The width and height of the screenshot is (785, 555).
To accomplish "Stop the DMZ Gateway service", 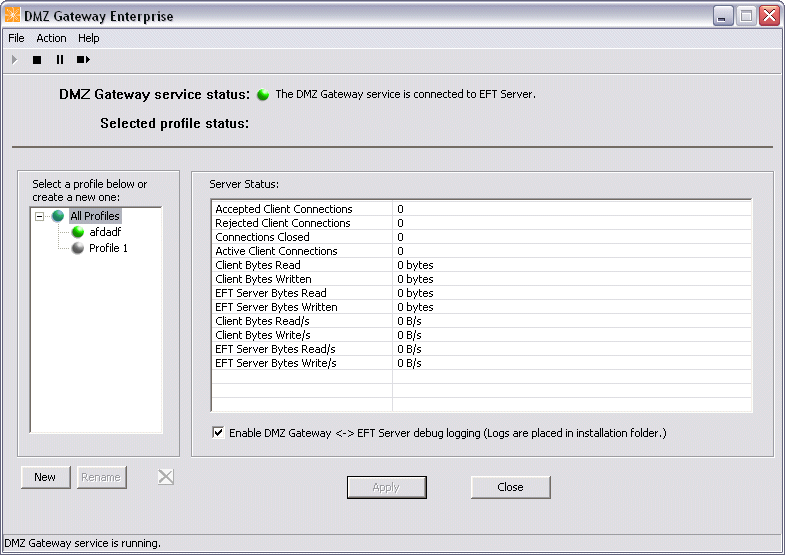I will pyautogui.click(x=37, y=60).
